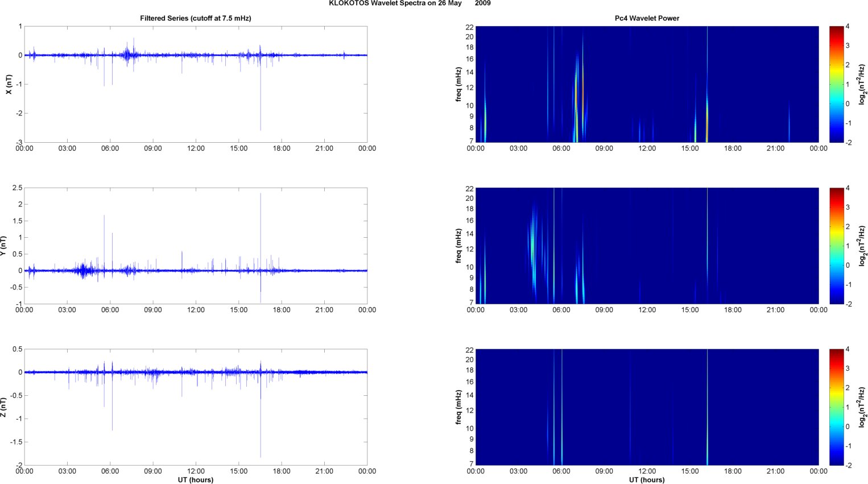The height and width of the screenshot is (484, 868).
Task: Click the "22" frequency tick of the top spectrum
Action: tap(469, 27)
